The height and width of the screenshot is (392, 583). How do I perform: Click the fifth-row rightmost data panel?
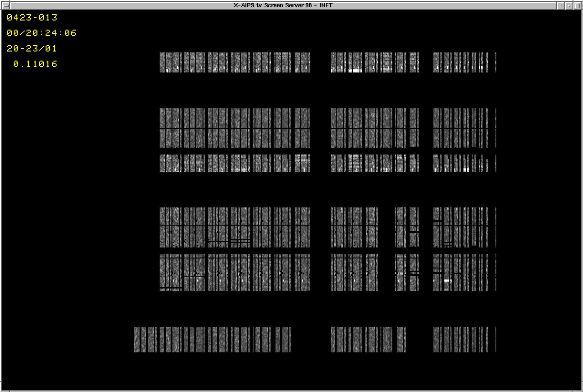[x=464, y=273]
